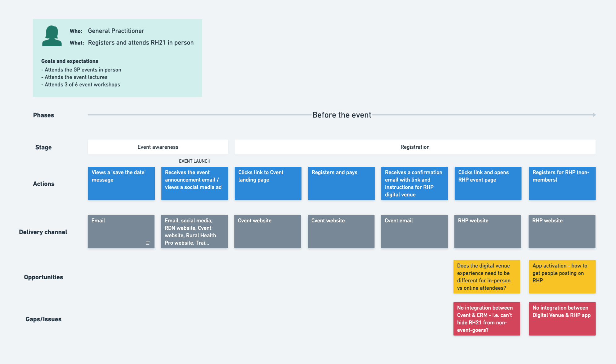Viewport: 616px width, 364px height.
Task: Select the "Registers and pays" action card
Action: tap(341, 183)
